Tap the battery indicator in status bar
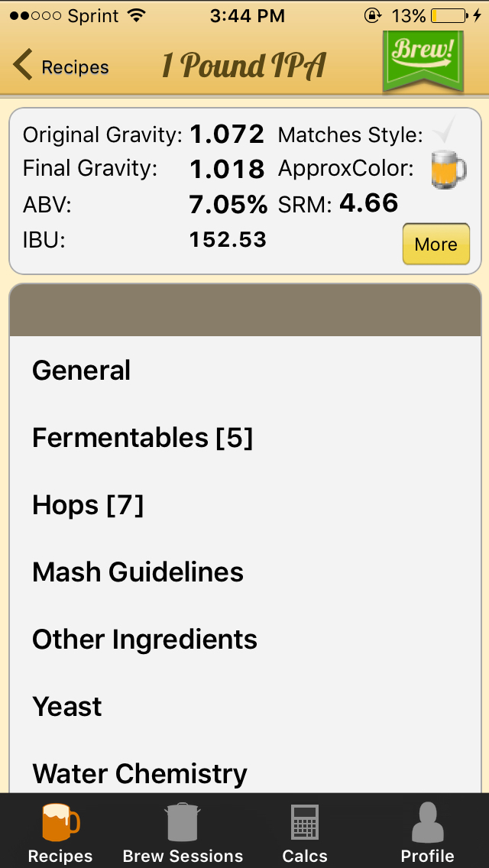Viewport: 489px width, 868px height. (x=449, y=16)
